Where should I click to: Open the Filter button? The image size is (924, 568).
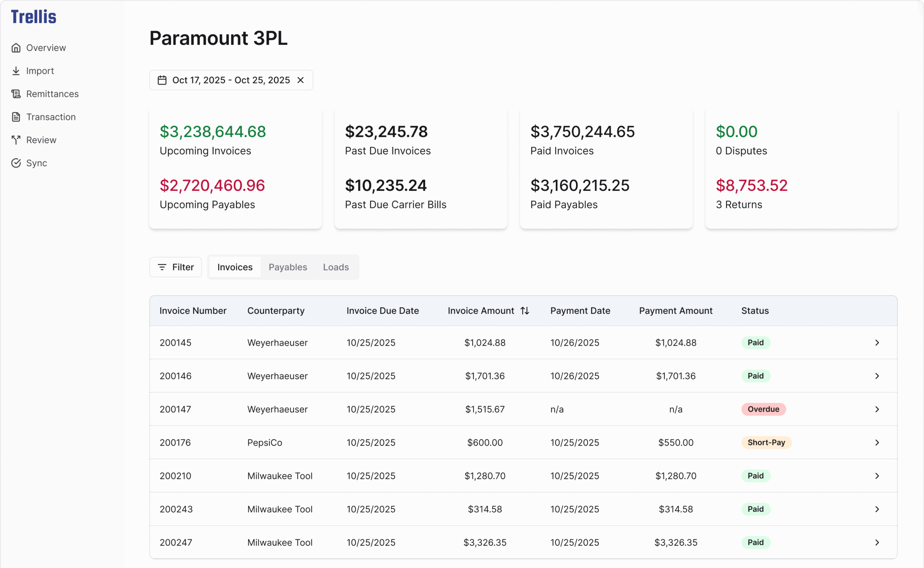click(x=175, y=267)
